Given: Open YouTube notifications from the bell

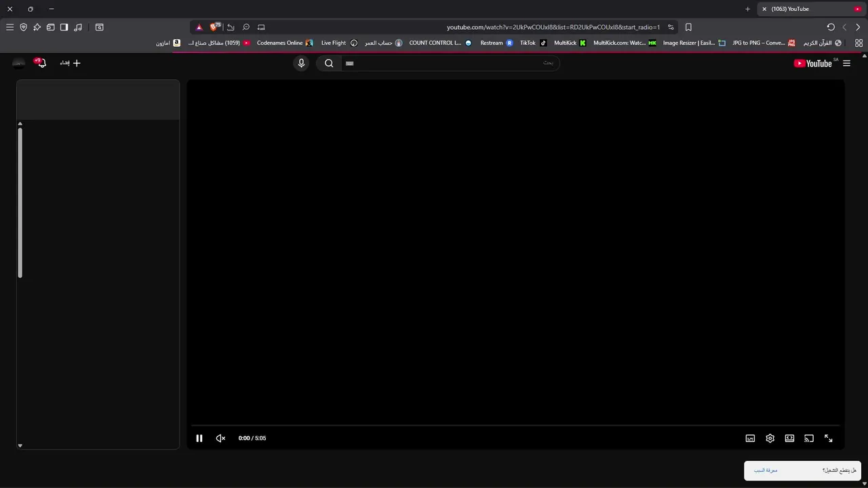Looking at the screenshot, I should click(41, 63).
